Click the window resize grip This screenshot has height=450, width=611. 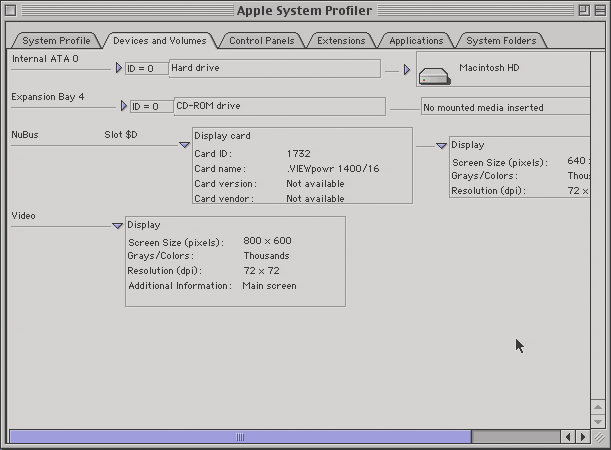pos(599,437)
